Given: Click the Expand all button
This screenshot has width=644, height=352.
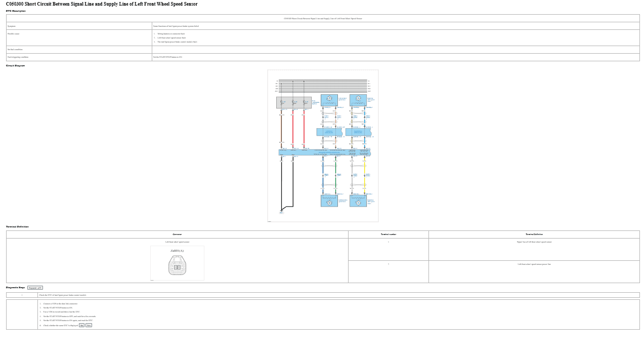Looking at the screenshot, I should point(35,288).
